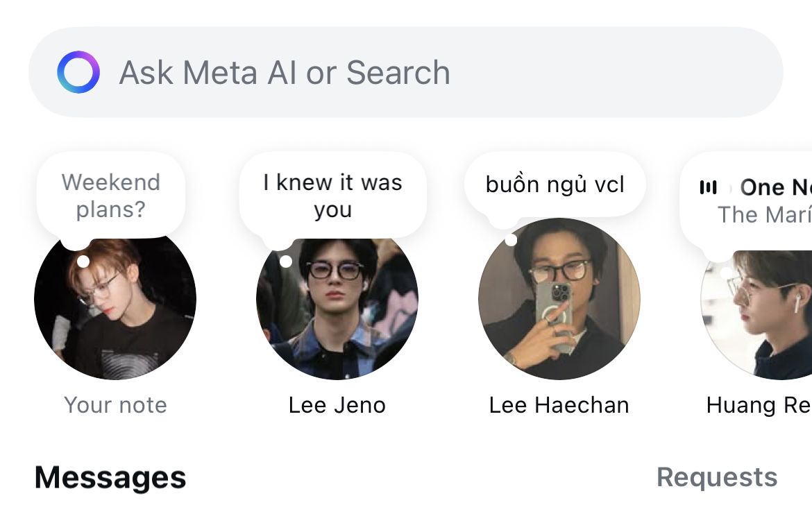
Task: Select the "Your note" label
Action: pos(115,405)
